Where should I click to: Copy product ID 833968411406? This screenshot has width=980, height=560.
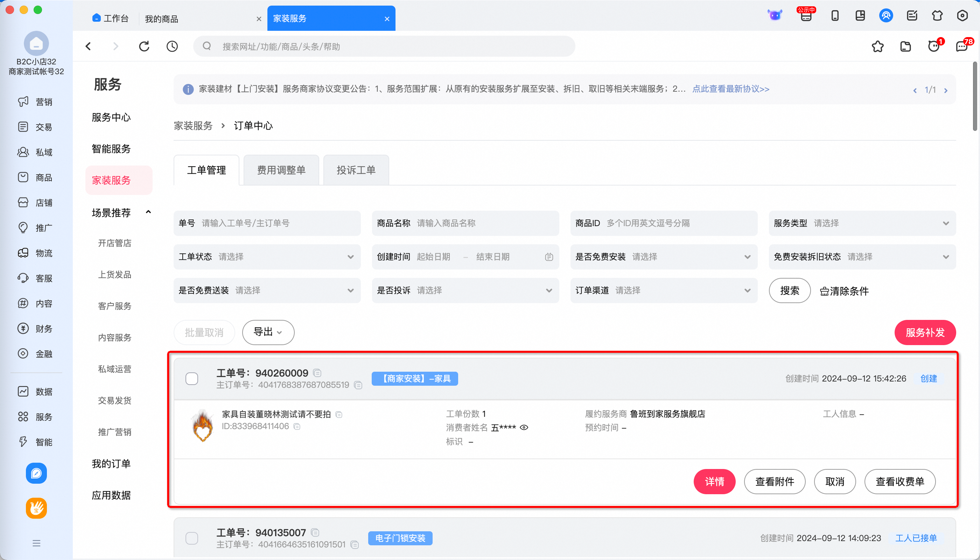coord(297,427)
